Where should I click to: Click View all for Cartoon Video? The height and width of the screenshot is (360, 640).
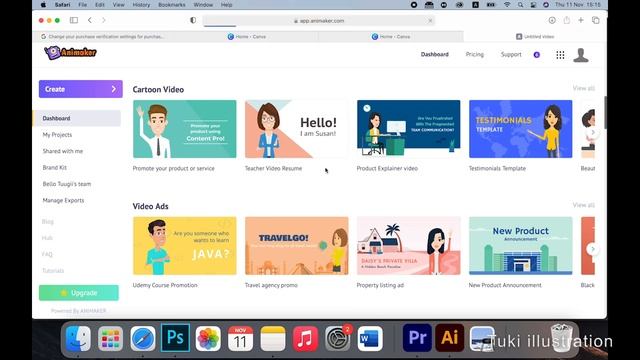pos(583,88)
